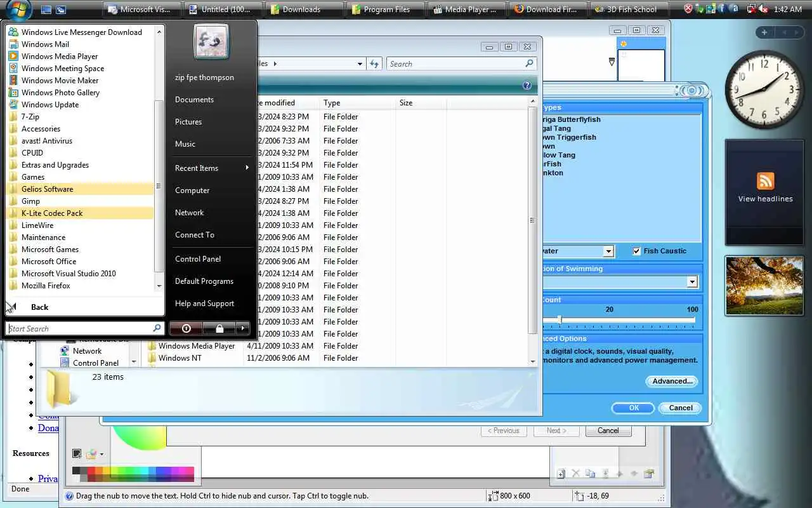This screenshot has height=508, width=812.
Task: Click the user account picture
Action: [x=211, y=42]
